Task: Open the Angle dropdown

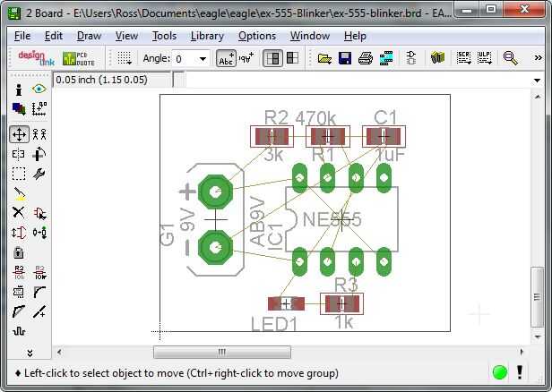Action: pos(203,59)
